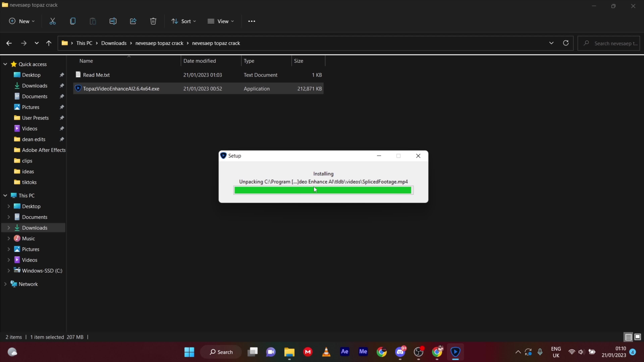Screen dimensions: 644x362
Task: Refresh the folder using the refresh icon
Action: (566, 43)
